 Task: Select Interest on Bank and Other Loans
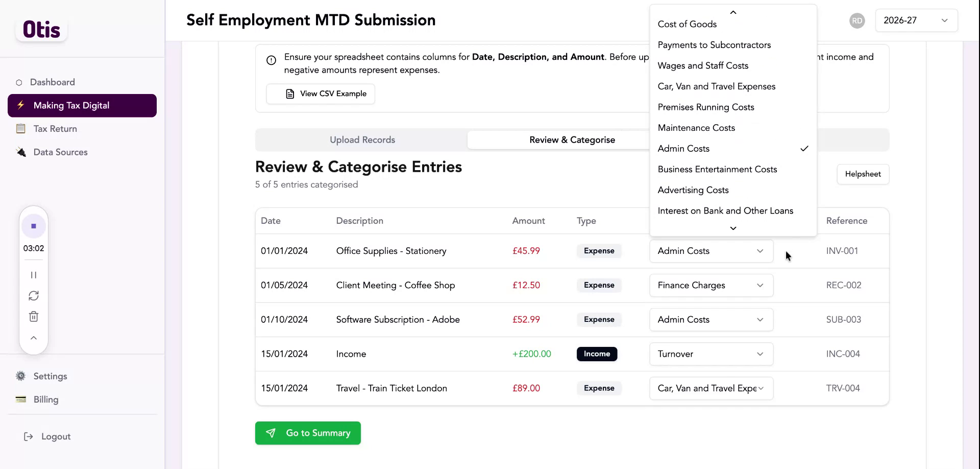[733, 210]
